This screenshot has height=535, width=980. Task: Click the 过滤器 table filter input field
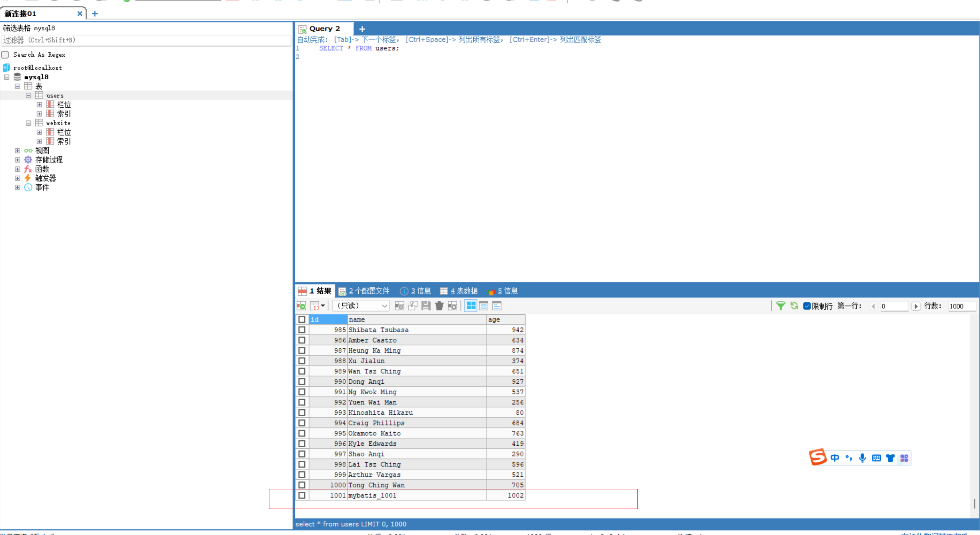click(x=146, y=40)
